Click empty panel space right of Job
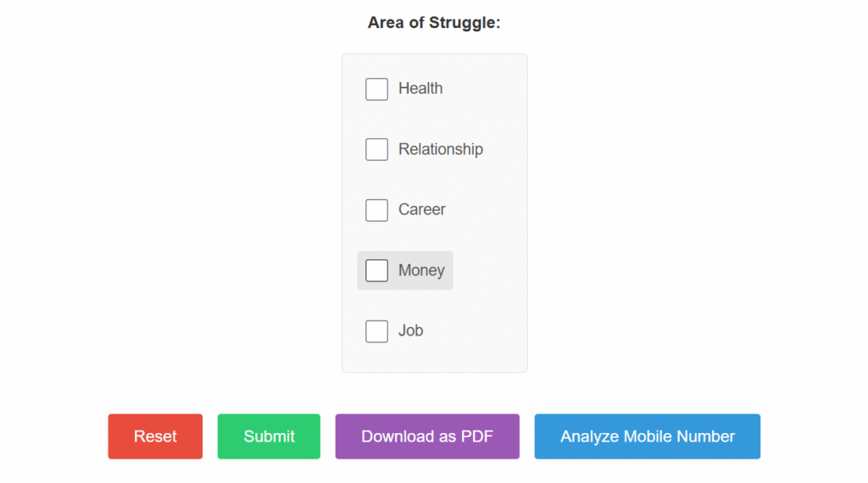Viewport: 868px width, 483px height. coord(475,331)
